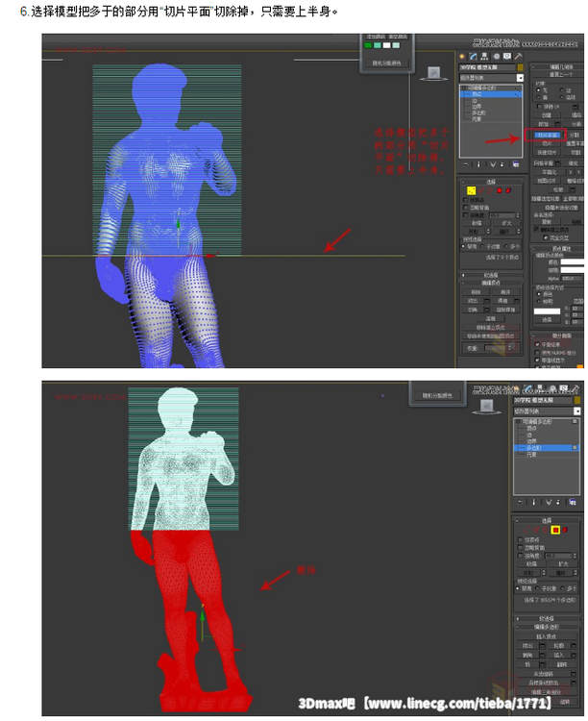Click Pin Stack icon below lower modifier stack

pos(520,502)
